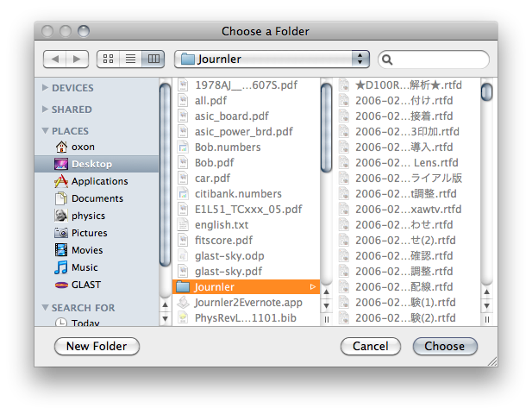Click the magnifying glass search icon
Screen dimensions: 532x414
pos(387,60)
